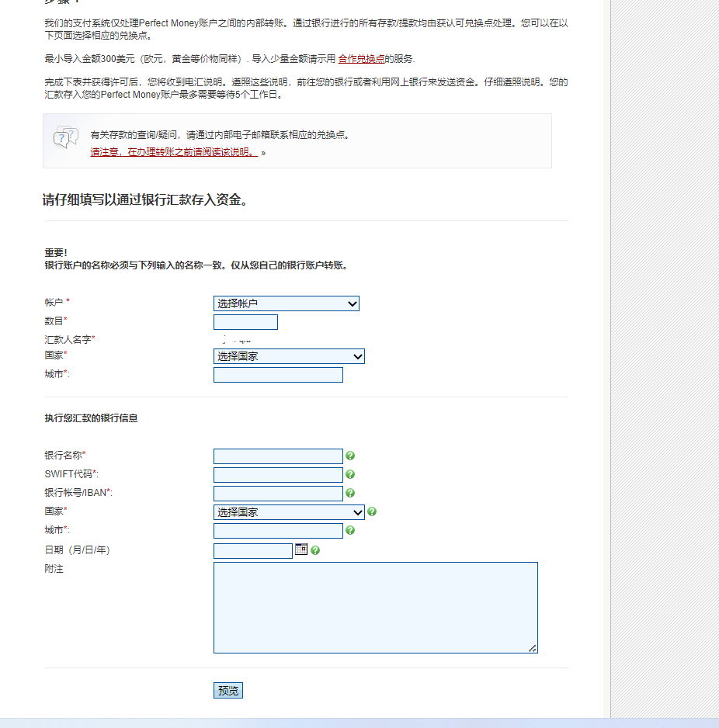Open the help tip for 银行帐号/IBAN
Viewport: 719px width, 728px height.
pos(350,494)
